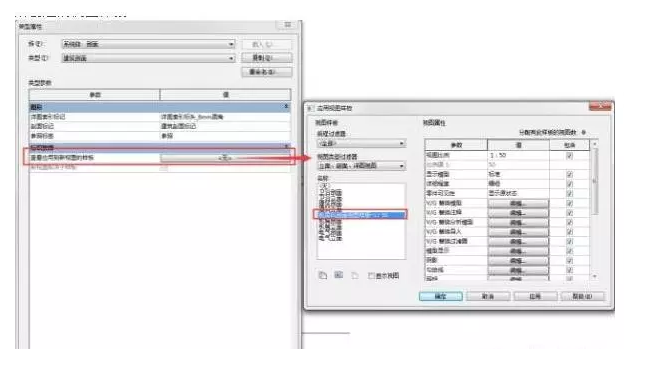Select the blue highlighted template in names list

360,215
